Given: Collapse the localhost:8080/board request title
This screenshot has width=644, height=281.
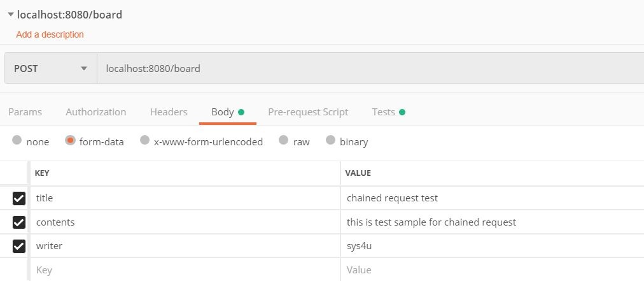Looking at the screenshot, I should (x=10, y=15).
